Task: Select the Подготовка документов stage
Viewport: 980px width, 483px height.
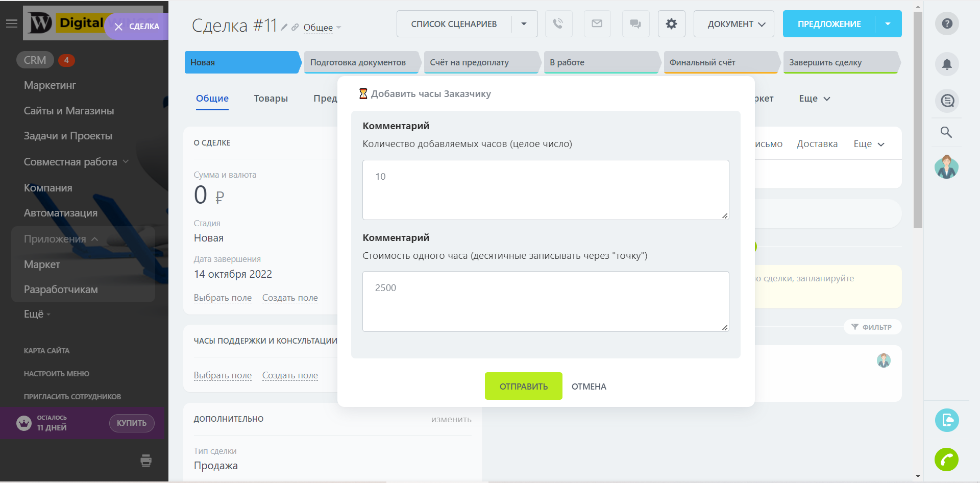Action: tap(362, 62)
